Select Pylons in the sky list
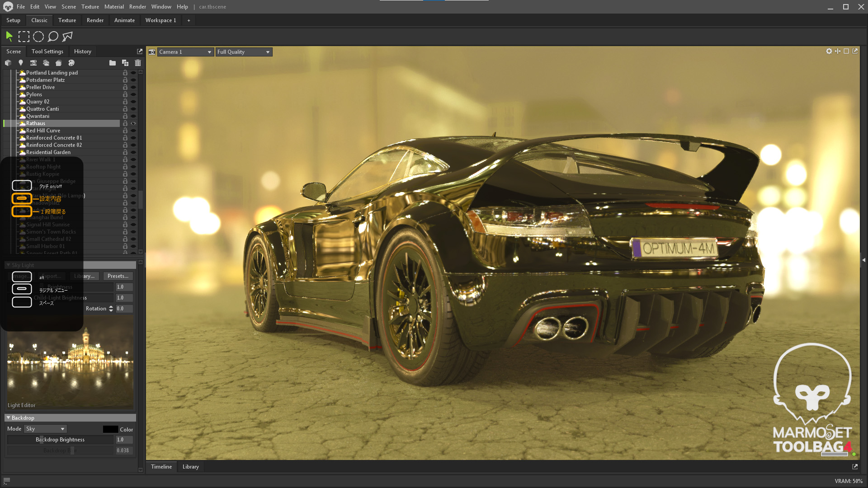Viewport: 868px width, 488px height. (34, 94)
